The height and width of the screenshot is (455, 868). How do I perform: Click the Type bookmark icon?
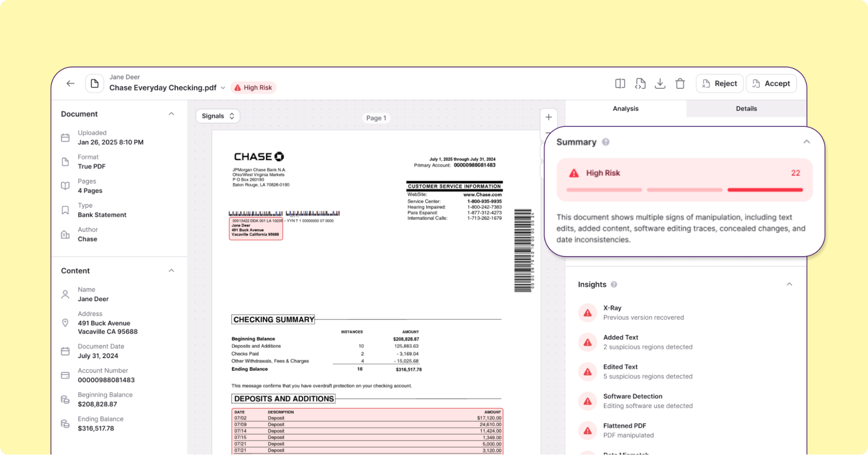tap(65, 210)
